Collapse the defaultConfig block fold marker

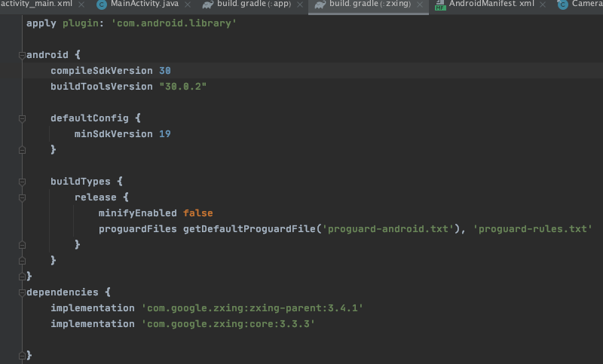tap(23, 119)
